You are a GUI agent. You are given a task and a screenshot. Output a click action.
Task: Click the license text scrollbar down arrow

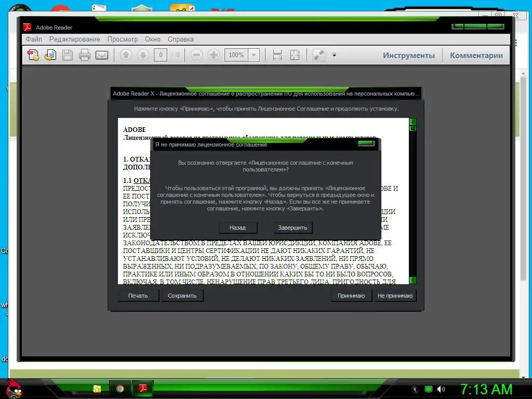click(x=413, y=280)
